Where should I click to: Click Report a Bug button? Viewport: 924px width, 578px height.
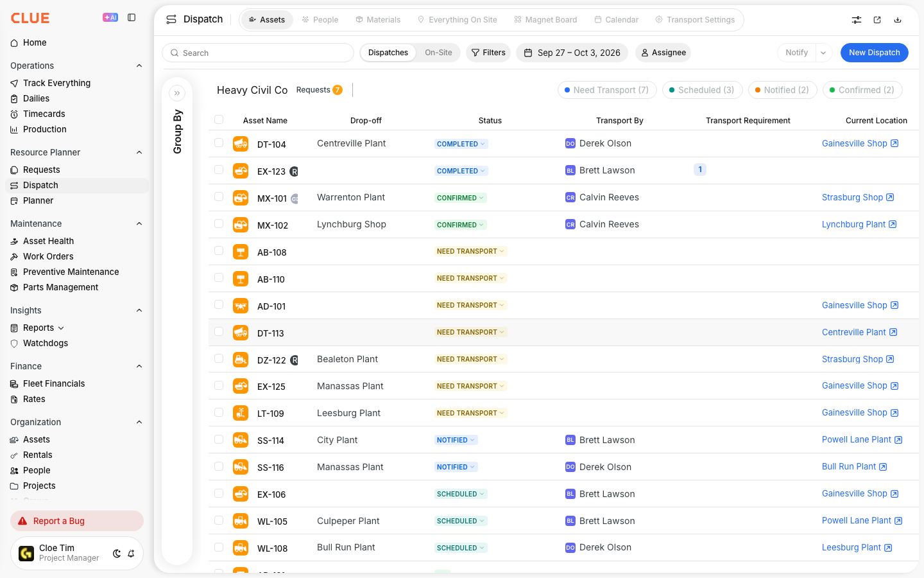coord(77,521)
